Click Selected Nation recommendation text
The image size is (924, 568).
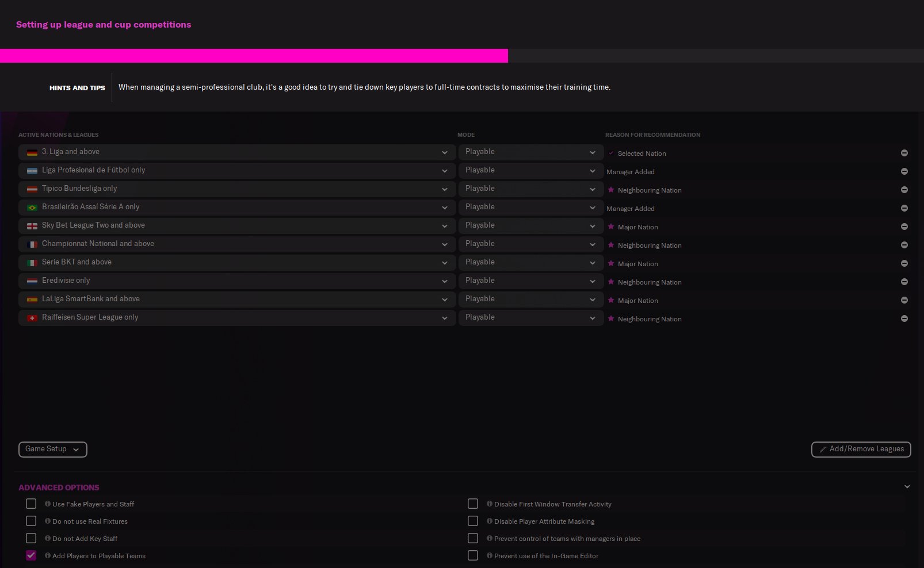click(x=642, y=153)
